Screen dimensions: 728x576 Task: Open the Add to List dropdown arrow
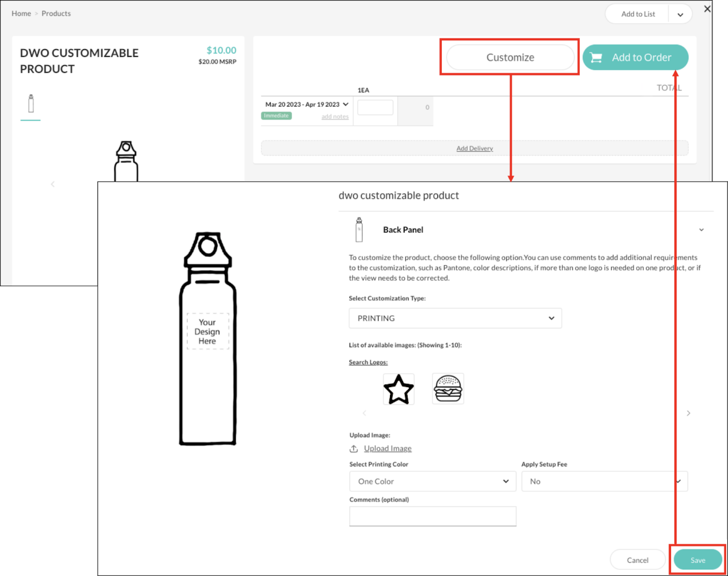680,15
